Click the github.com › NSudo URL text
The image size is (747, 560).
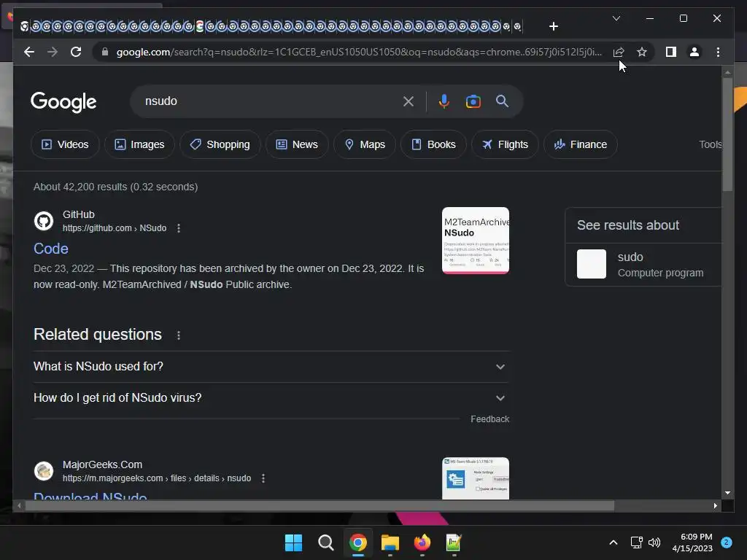tap(115, 228)
